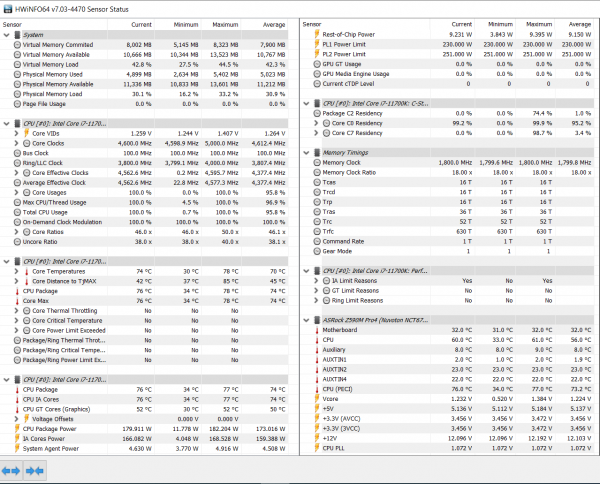The image size is (600, 484).
Task: Expand the Core Clocks row
Action: 16,143
